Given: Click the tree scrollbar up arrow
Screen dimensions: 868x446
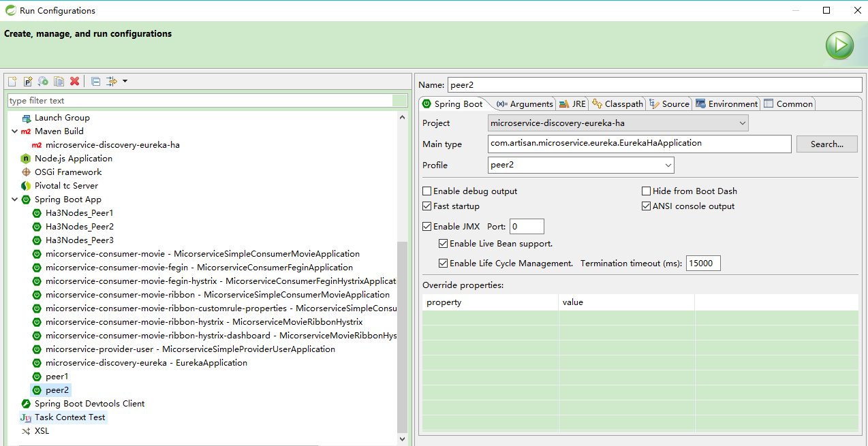Looking at the screenshot, I should [x=402, y=117].
